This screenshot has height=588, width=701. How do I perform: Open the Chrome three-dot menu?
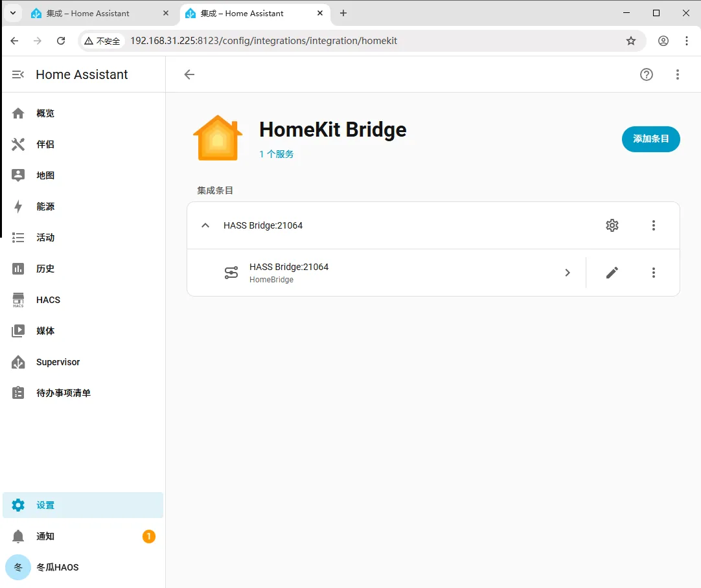coord(687,41)
